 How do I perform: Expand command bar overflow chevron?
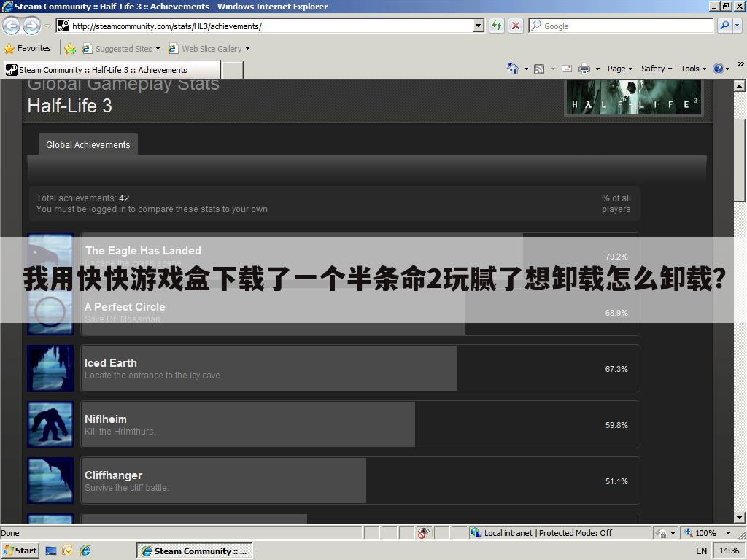(741, 64)
